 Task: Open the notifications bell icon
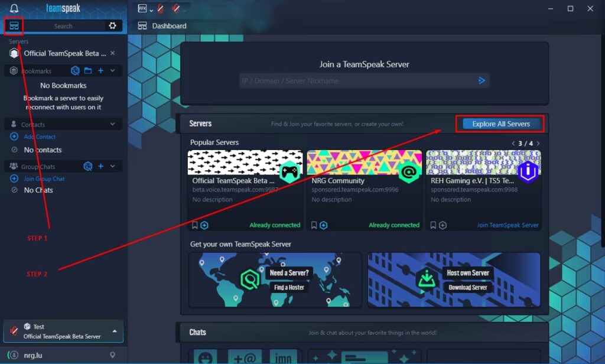(14, 8)
